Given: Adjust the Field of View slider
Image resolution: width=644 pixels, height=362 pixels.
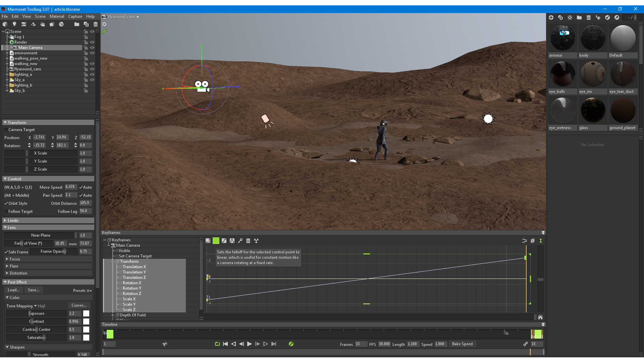Looking at the screenshot, I should 29,243.
